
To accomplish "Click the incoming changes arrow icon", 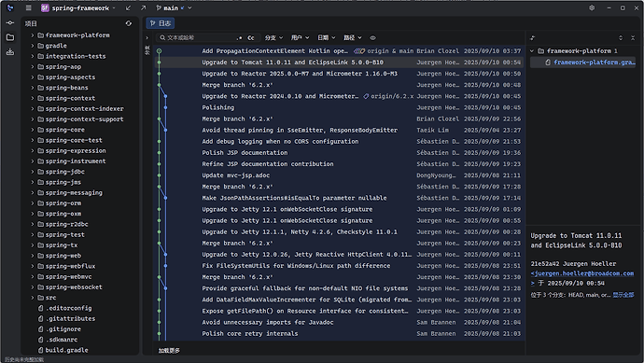I will [129, 7].
